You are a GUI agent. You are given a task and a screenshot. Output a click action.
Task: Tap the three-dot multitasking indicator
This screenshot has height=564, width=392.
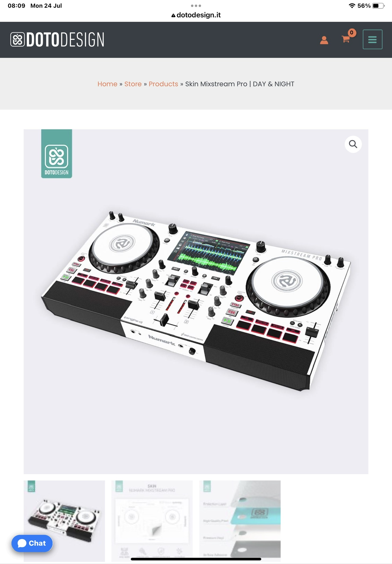click(196, 6)
